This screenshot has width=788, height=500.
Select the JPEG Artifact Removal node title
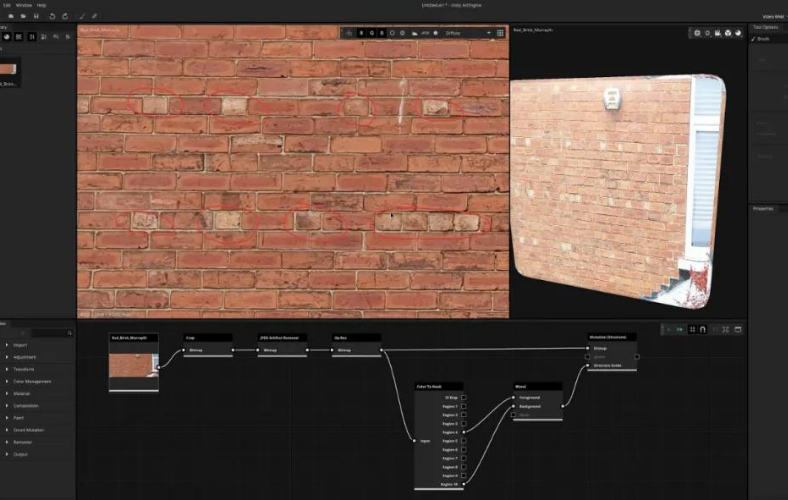pos(282,338)
